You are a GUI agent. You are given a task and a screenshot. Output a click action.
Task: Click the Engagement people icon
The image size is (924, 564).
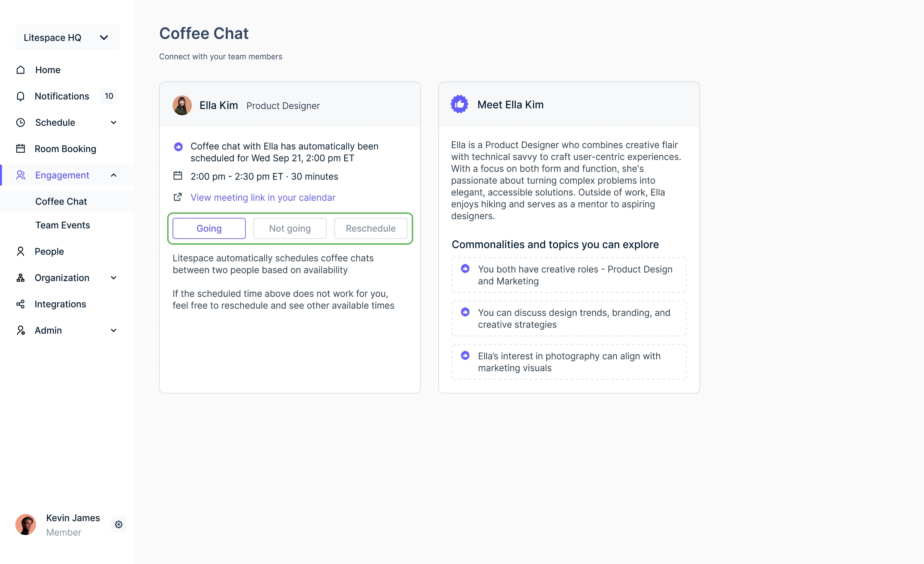tap(21, 175)
